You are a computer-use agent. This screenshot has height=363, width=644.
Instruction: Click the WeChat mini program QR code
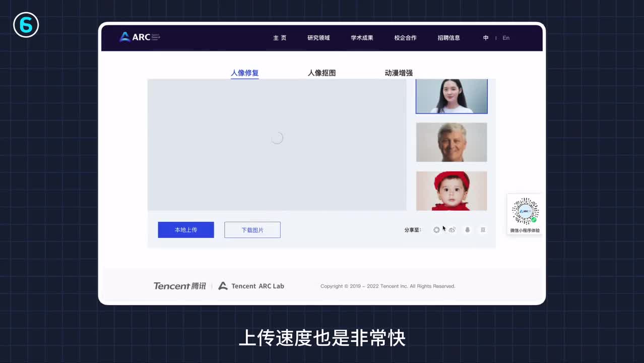click(x=525, y=211)
